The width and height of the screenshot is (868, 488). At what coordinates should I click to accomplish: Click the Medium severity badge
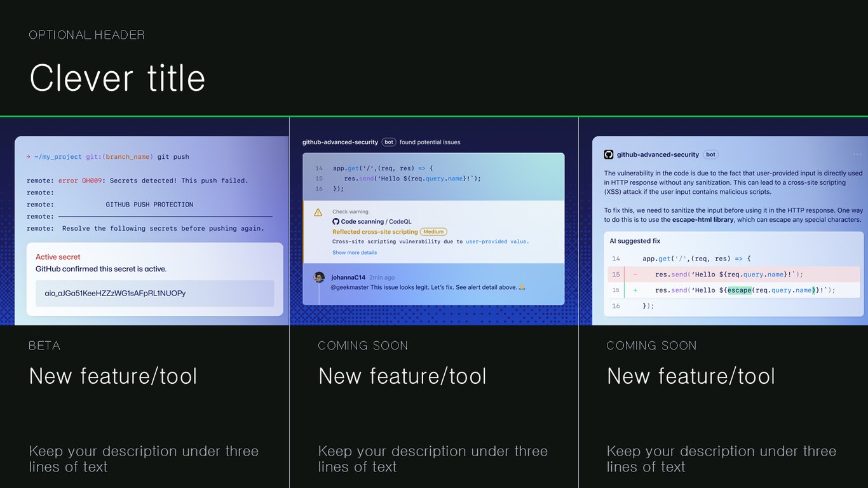pos(433,232)
